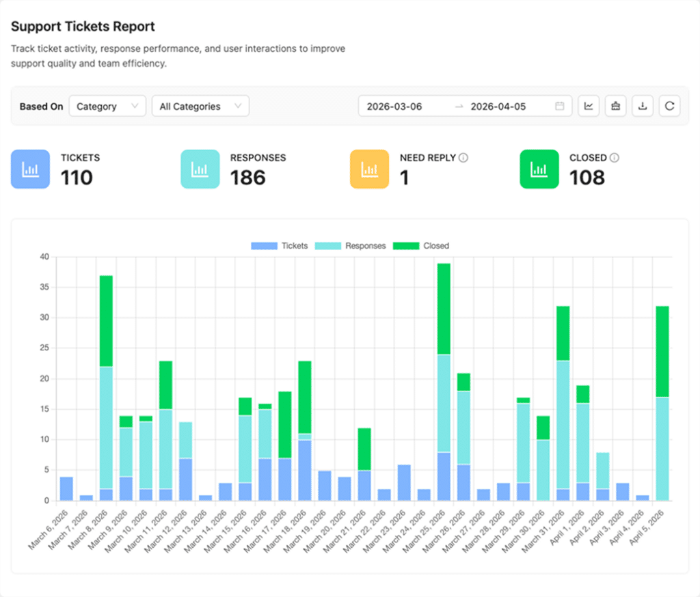
Task: Click the April 5, 2026 green bar segment
Action: tap(662, 351)
